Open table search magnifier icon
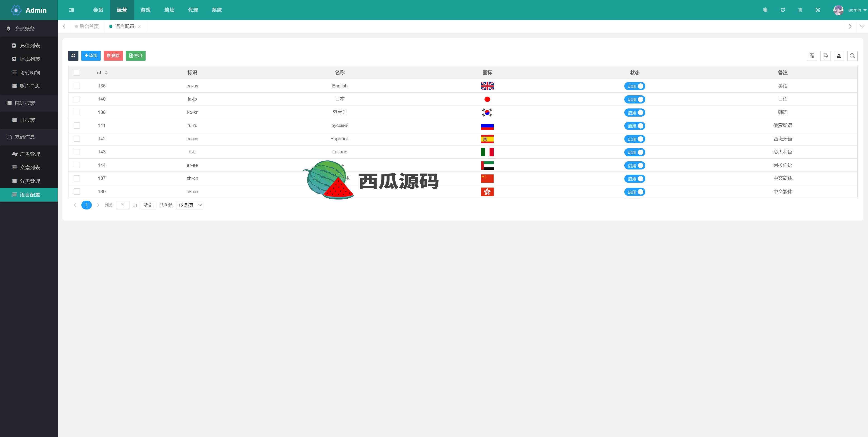868x437 pixels. pyautogui.click(x=852, y=56)
